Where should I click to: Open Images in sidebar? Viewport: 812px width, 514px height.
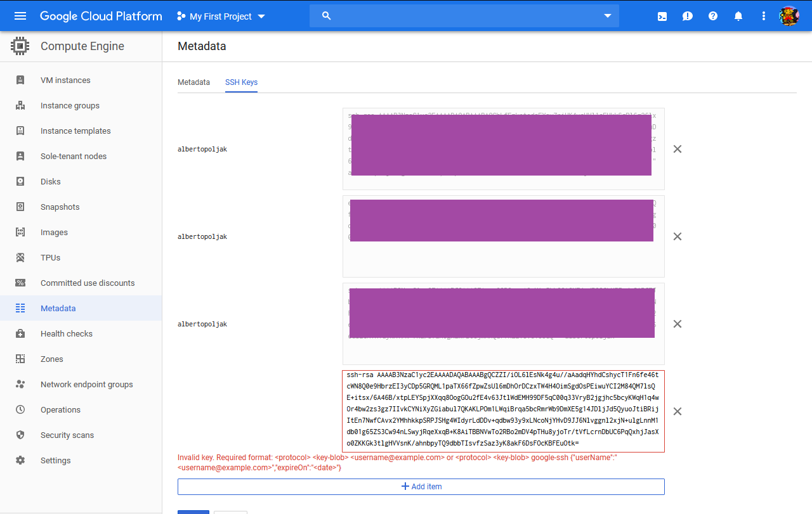tap(54, 233)
